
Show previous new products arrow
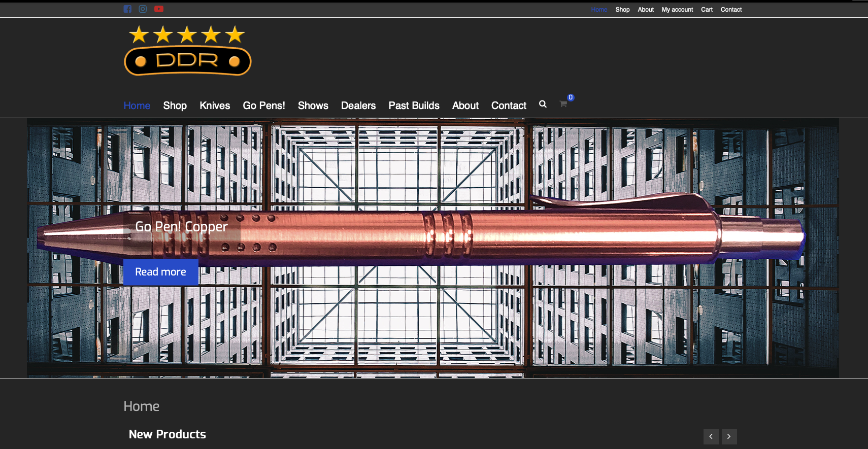click(x=711, y=436)
